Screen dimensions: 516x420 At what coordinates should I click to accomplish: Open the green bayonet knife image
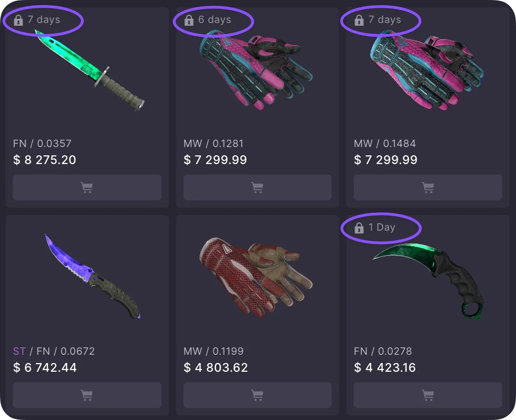click(x=90, y=70)
